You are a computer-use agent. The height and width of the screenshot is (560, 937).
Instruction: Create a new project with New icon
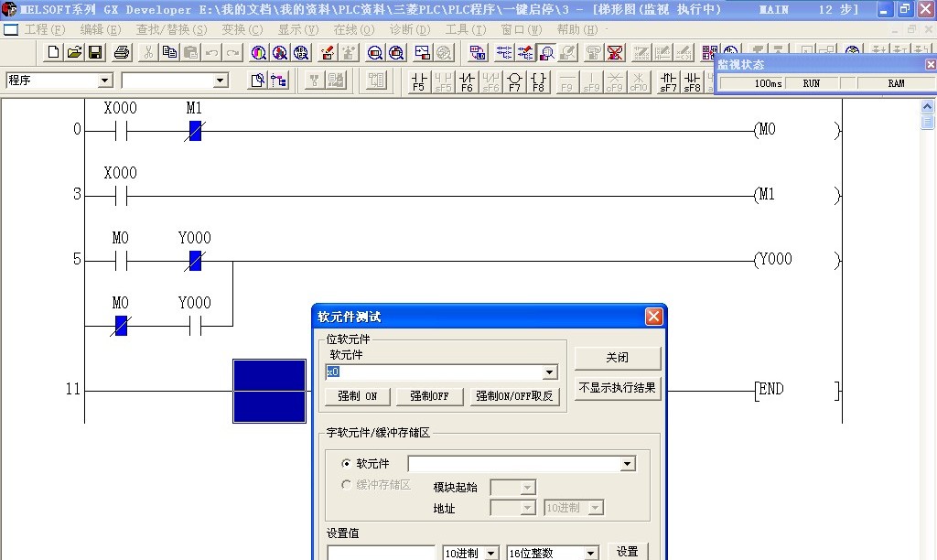[53, 52]
